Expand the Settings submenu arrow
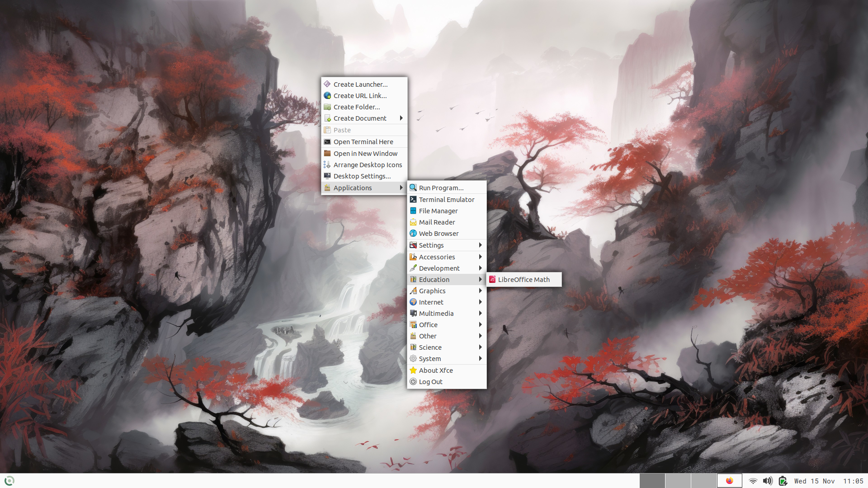This screenshot has height=488, width=868. 480,245
